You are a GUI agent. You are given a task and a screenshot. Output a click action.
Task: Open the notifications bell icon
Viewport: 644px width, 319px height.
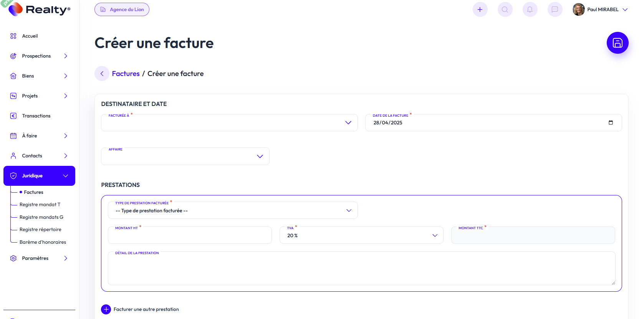coord(530,10)
